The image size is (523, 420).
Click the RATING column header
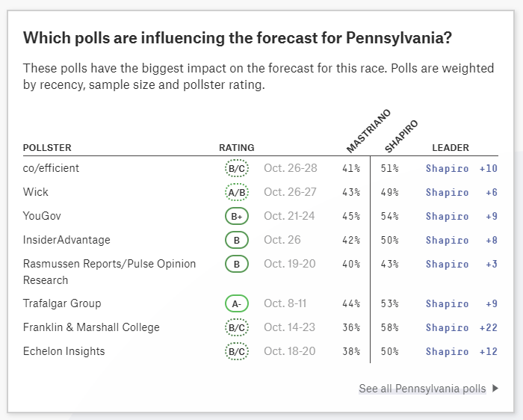pyautogui.click(x=237, y=147)
